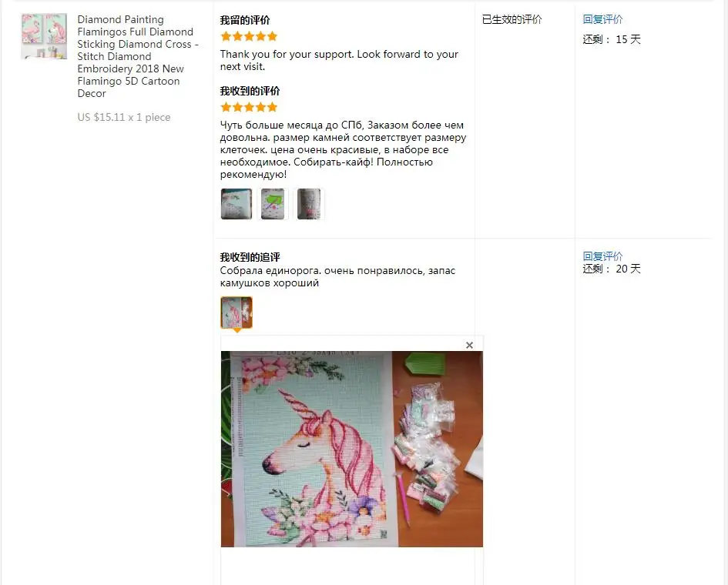The image size is (728, 585).
Task: Click 回复评价 link above 还剩 20 天
Action: pos(602,256)
